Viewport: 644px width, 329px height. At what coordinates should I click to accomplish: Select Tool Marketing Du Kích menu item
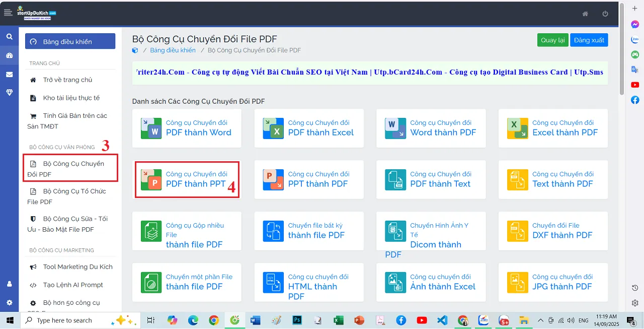pos(70,267)
